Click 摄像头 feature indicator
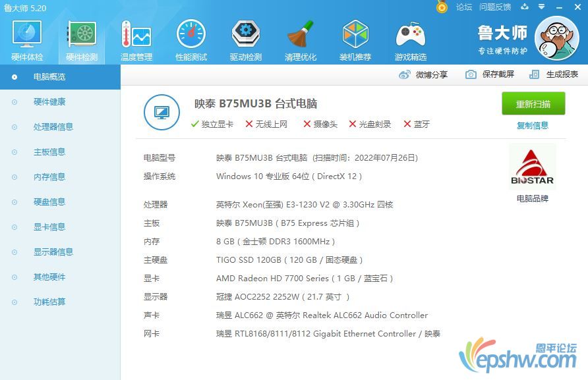 coord(320,124)
